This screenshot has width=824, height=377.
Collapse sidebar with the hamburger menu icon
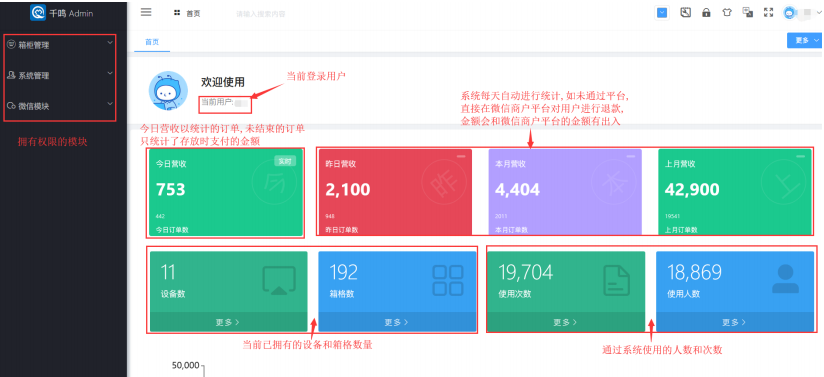pos(146,13)
